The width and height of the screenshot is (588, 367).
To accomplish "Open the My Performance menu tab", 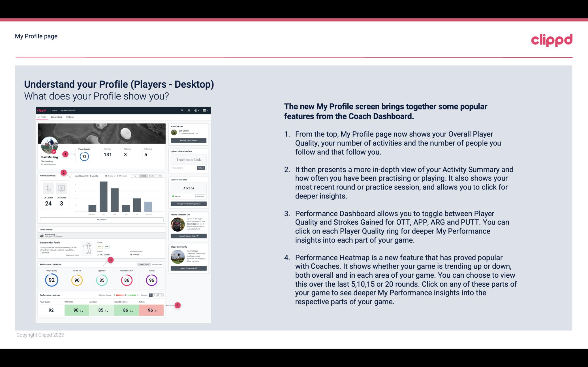I will [x=68, y=111].
